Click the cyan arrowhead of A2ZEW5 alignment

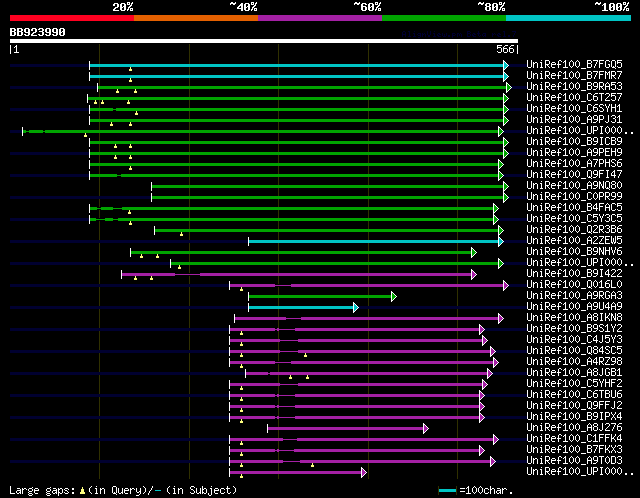[501, 242]
